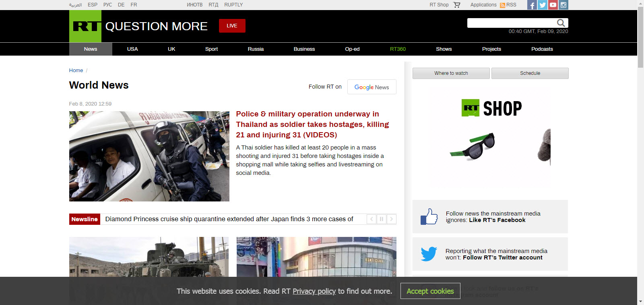Open the Thailand police van thumbnail
644x305 pixels.
pos(149,156)
